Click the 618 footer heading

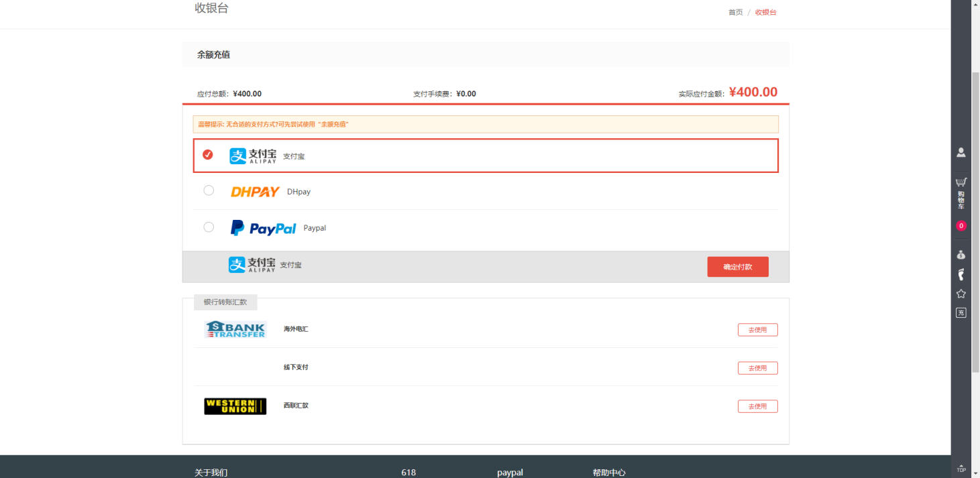[409, 473]
